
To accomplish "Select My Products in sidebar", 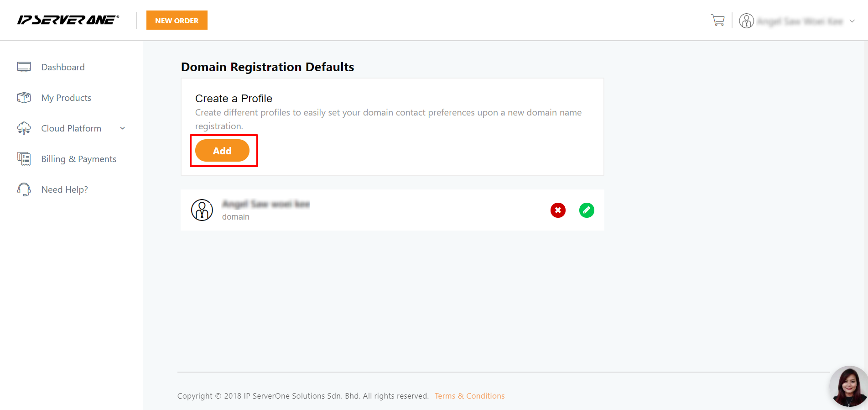I will tap(66, 98).
